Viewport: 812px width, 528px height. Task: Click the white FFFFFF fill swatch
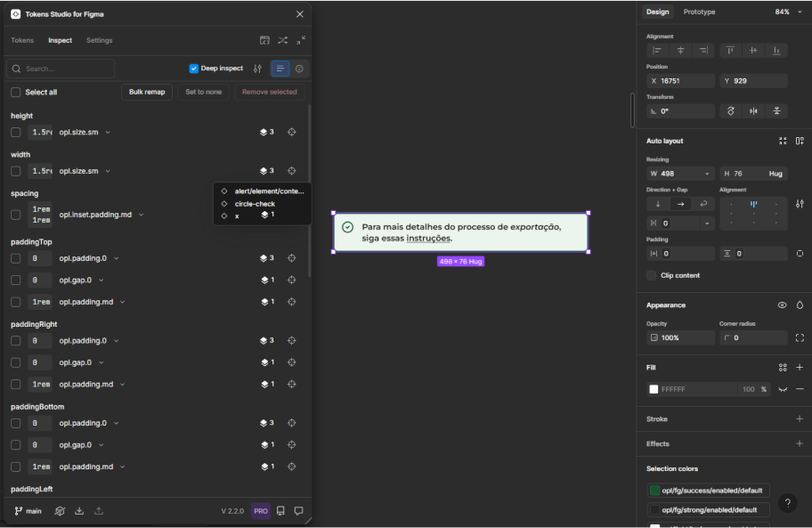(654, 389)
